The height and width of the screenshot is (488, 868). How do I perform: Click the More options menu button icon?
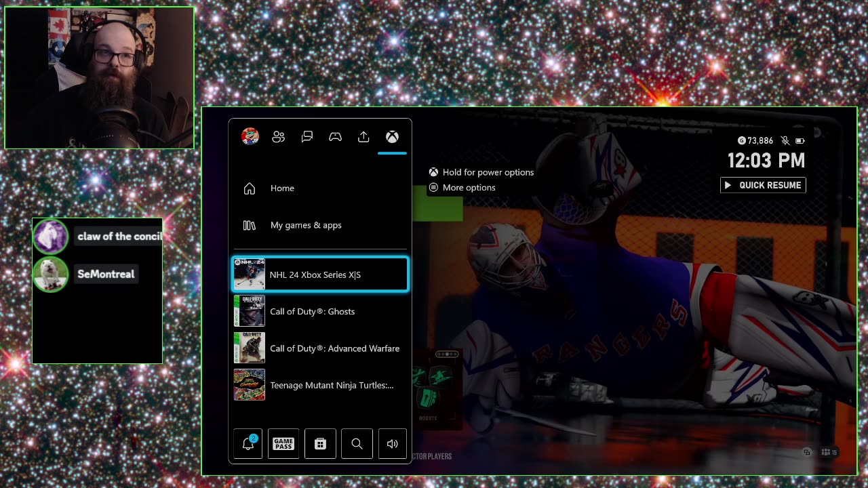point(433,188)
